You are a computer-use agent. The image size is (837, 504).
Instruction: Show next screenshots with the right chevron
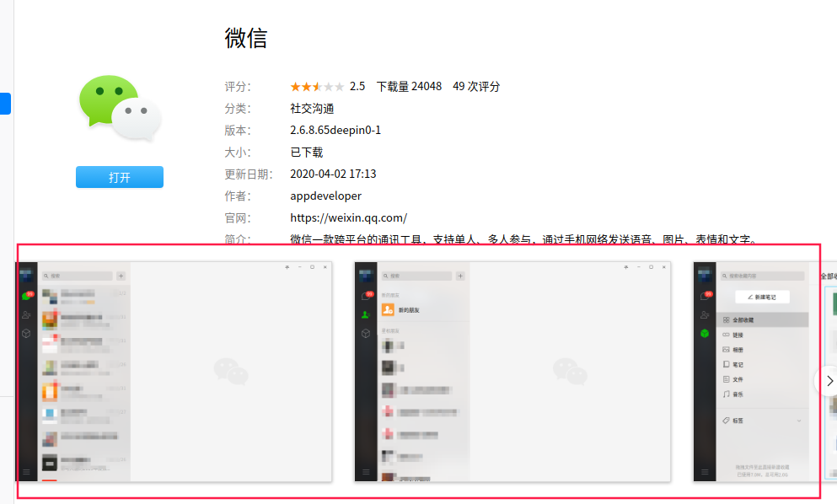829,381
